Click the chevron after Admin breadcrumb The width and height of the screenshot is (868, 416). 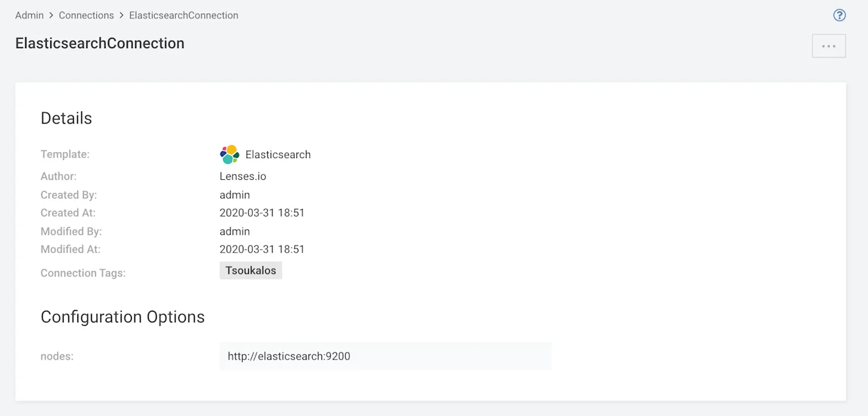coord(51,15)
